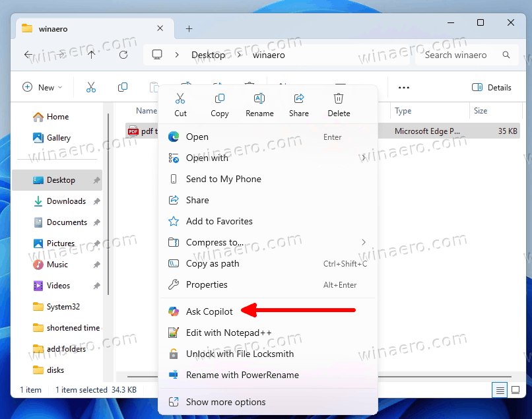Choose Copy as path
Image resolution: width=532 pixels, height=419 pixels.
click(x=268, y=264)
